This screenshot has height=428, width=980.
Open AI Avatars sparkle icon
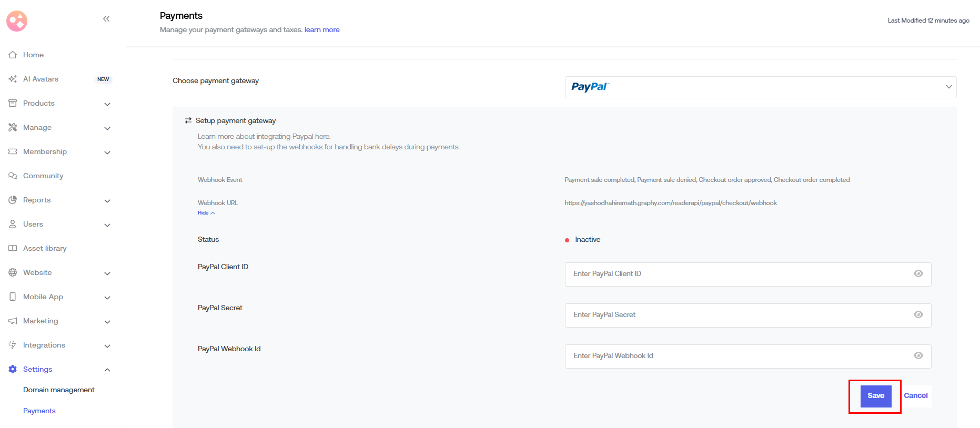click(x=13, y=79)
